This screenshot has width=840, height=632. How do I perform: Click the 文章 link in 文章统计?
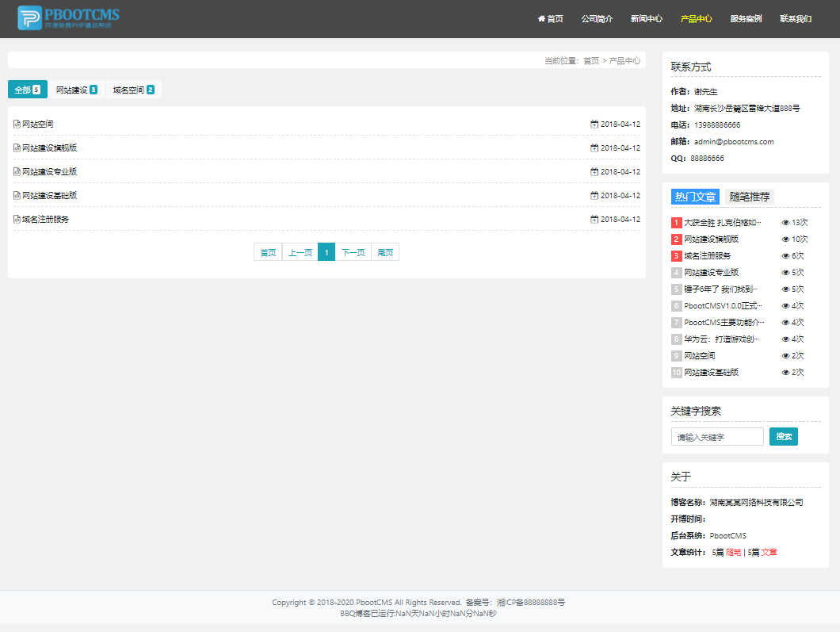[769, 552]
